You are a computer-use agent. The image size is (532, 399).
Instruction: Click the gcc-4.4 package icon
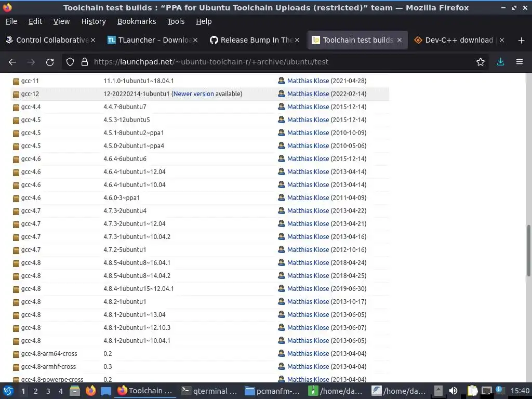tap(16, 108)
